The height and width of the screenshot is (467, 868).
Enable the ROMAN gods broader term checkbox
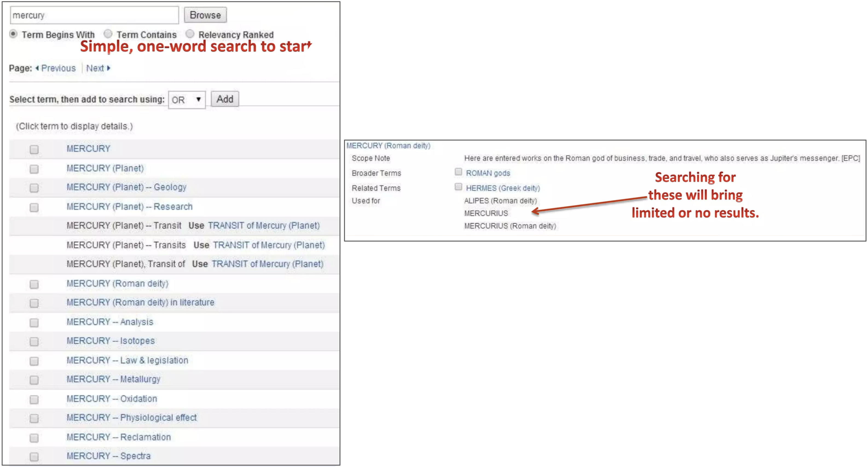click(458, 172)
